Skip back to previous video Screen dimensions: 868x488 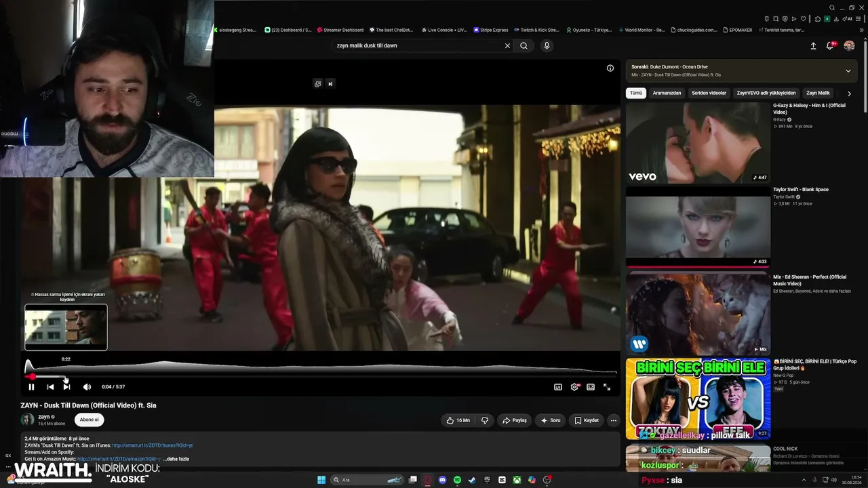click(x=50, y=387)
